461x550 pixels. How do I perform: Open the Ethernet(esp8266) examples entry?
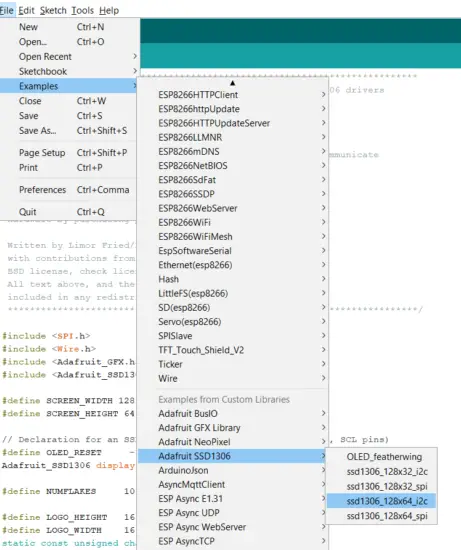pyautogui.click(x=233, y=265)
